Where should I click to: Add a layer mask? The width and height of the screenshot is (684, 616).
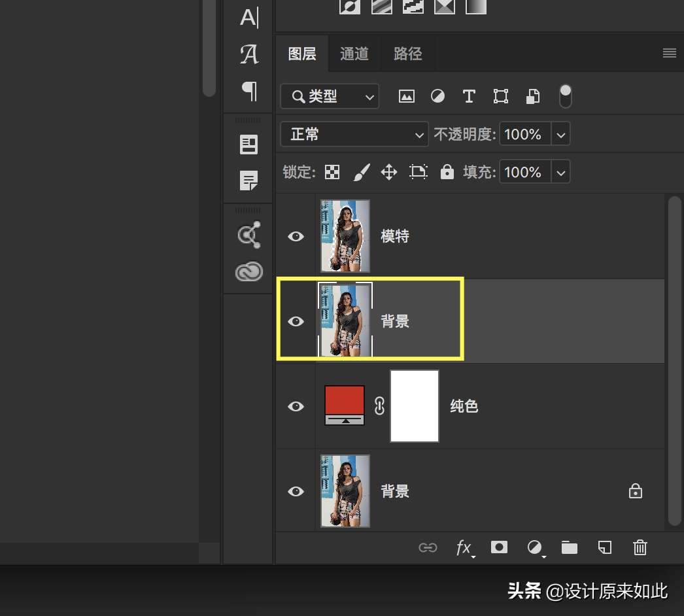point(499,547)
